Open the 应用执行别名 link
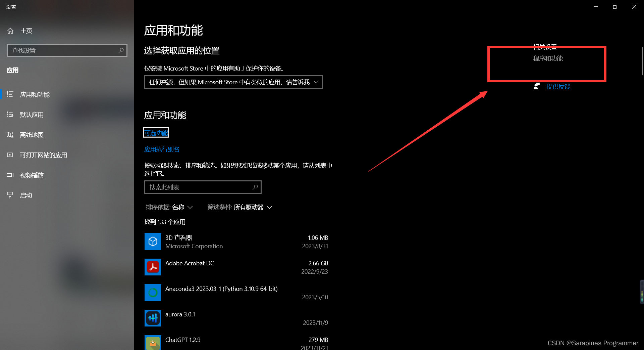Viewport: 644px width, 350px height. tap(162, 149)
